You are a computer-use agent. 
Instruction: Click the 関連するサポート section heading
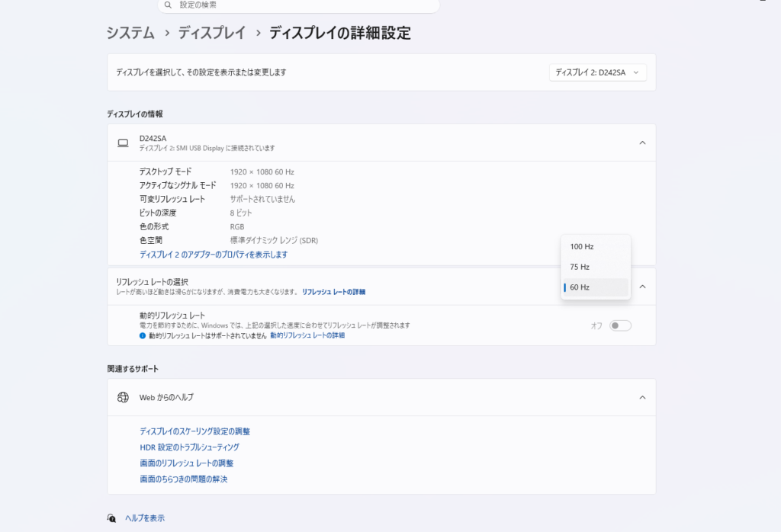coord(133,369)
